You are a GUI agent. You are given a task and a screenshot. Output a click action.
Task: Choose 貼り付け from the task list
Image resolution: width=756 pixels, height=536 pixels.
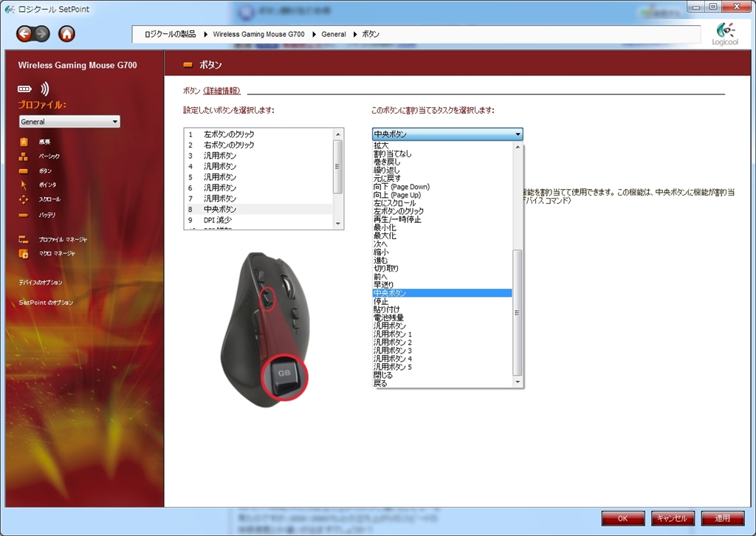(442, 309)
